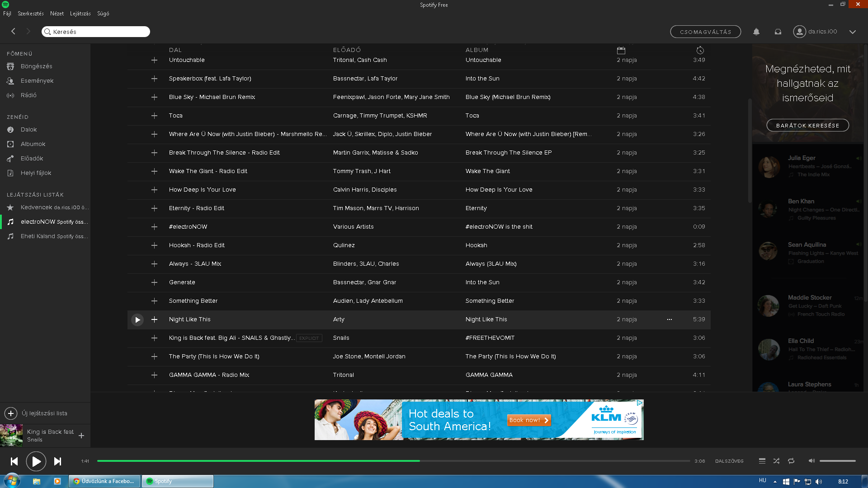Screen dimensions: 868x488
Task: Open Előadók in your music
Action: point(32,159)
